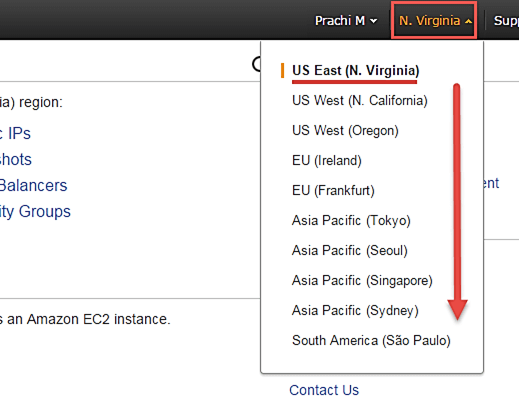Choose Asia Pacific (Singapore) region
Screen dimensions: 519x419
point(362,281)
